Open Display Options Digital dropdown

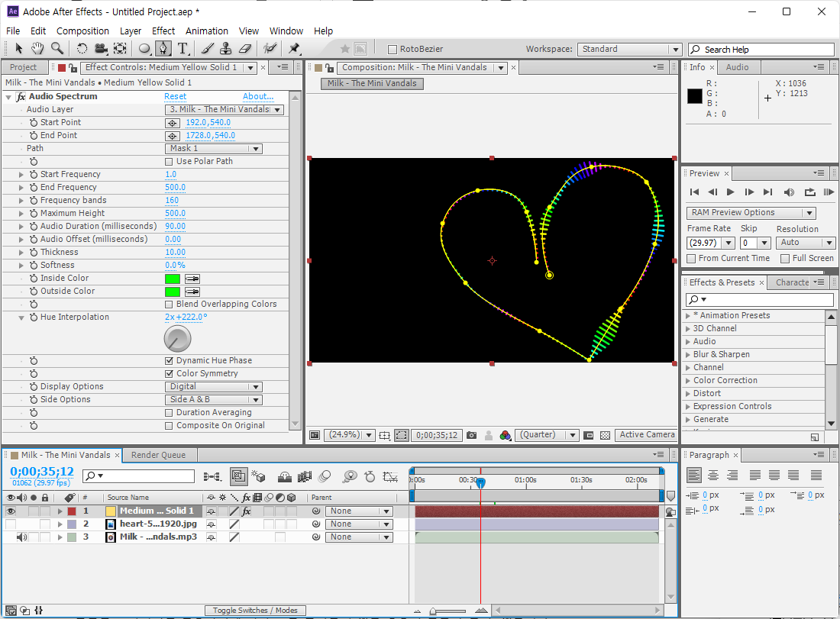pyautogui.click(x=213, y=387)
